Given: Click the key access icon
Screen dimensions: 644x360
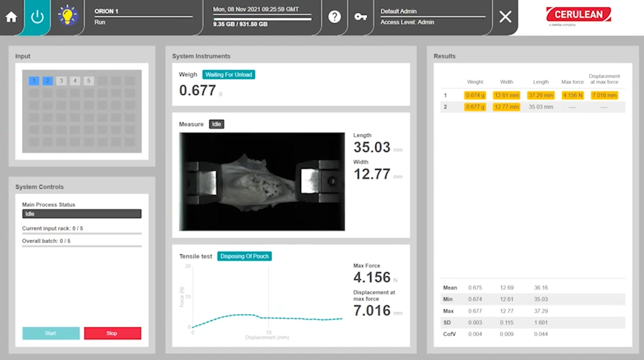Looking at the screenshot, I should point(361,17).
